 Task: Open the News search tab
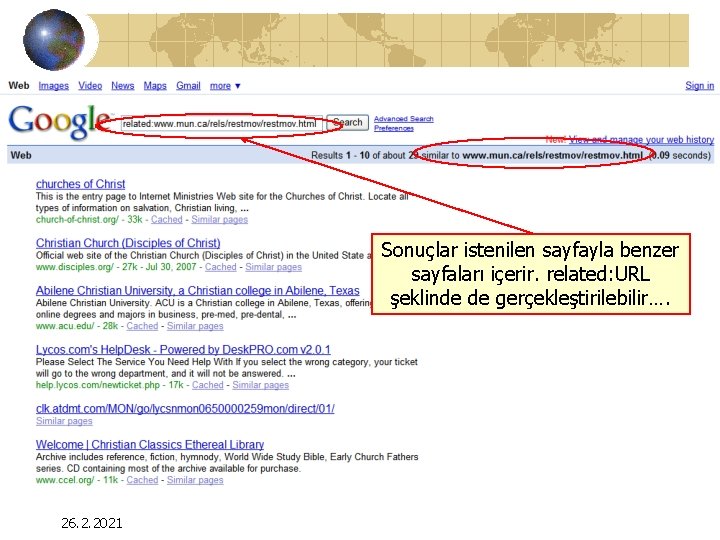[123, 85]
